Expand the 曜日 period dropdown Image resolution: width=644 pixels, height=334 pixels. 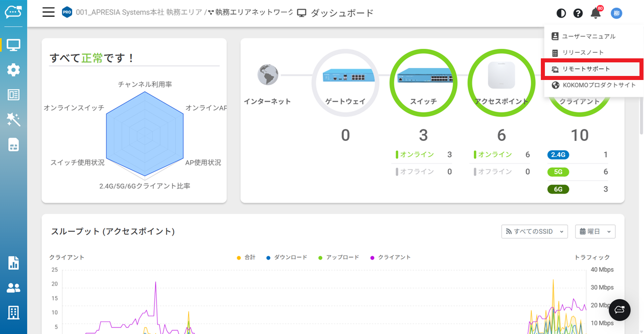pyautogui.click(x=595, y=231)
